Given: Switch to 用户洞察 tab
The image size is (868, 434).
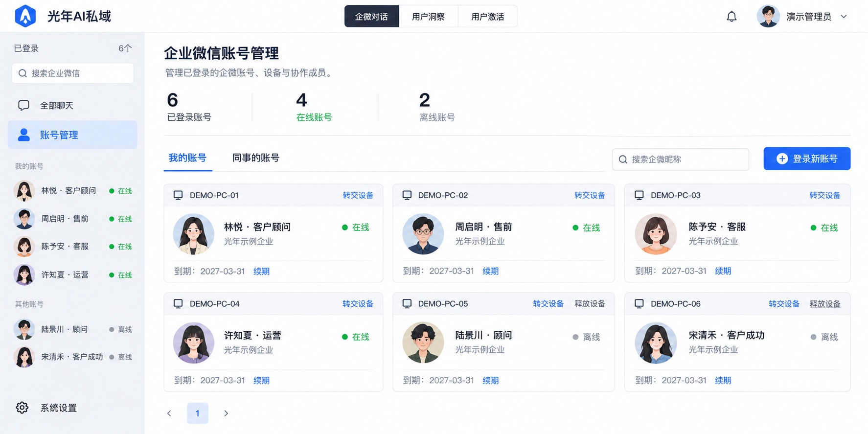Looking at the screenshot, I should pyautogui.click(x=429, y=17).
